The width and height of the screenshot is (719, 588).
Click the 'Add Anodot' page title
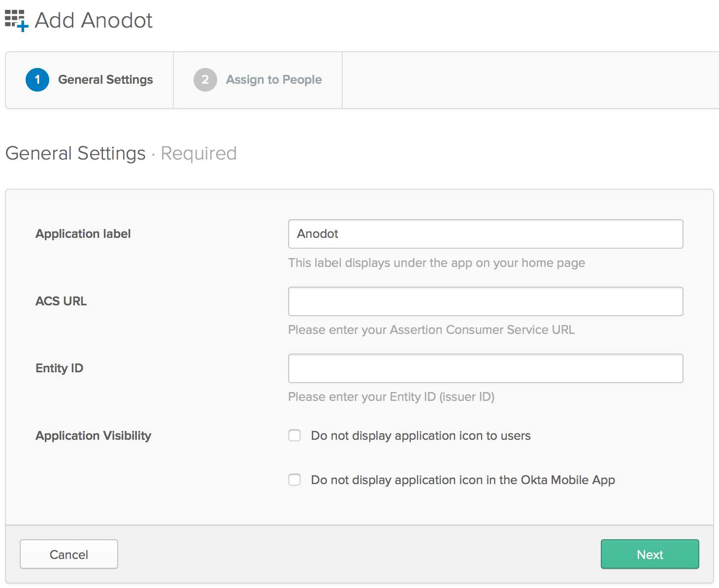point(94,21)
